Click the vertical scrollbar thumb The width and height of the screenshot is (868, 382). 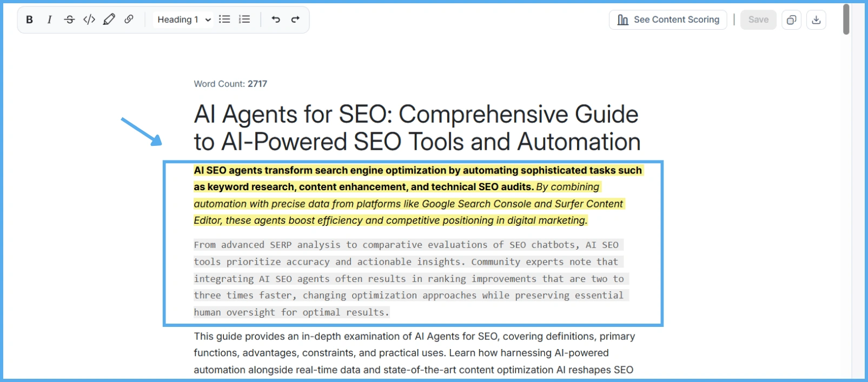point(846,19)
